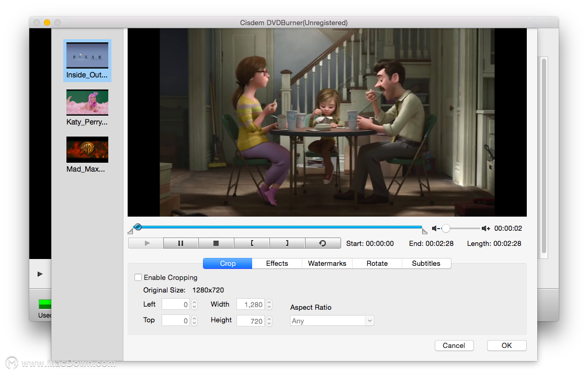Click the volume down speaker icon

click(x=435, y=228)
